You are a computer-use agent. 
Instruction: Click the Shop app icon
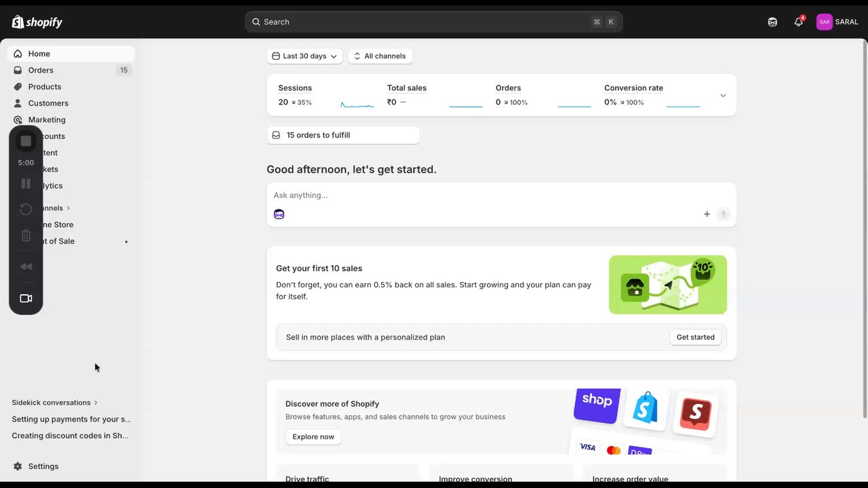(597, 405)
